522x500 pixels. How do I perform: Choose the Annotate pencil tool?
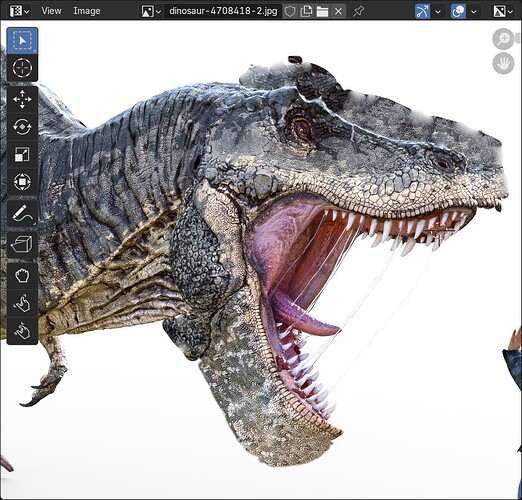[x=22, y=213]
